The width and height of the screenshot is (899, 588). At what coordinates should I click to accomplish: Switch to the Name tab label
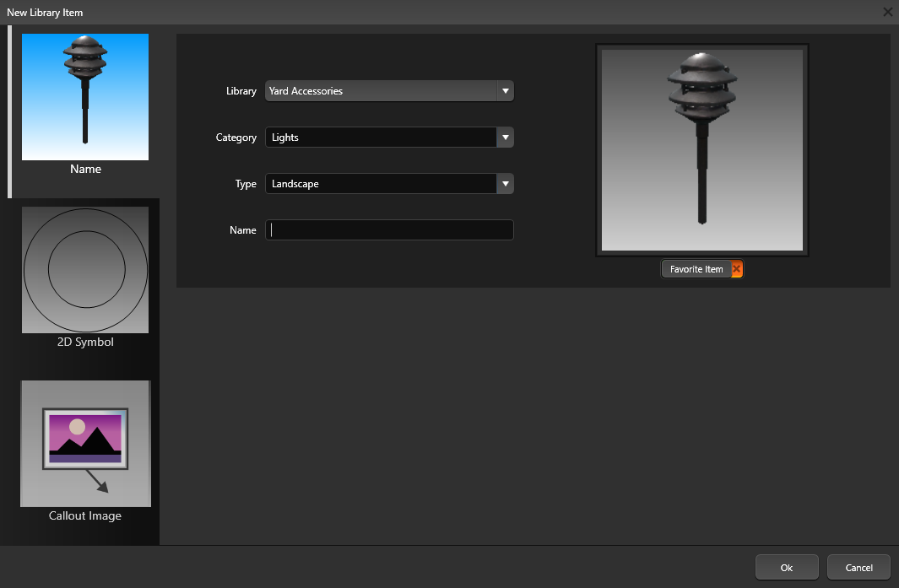(x=85, y=170)
